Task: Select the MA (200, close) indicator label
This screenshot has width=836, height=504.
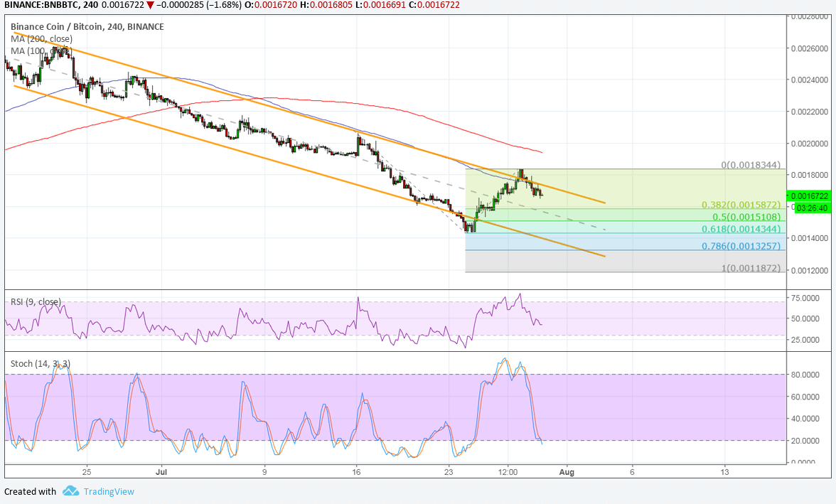Action: 41,39
